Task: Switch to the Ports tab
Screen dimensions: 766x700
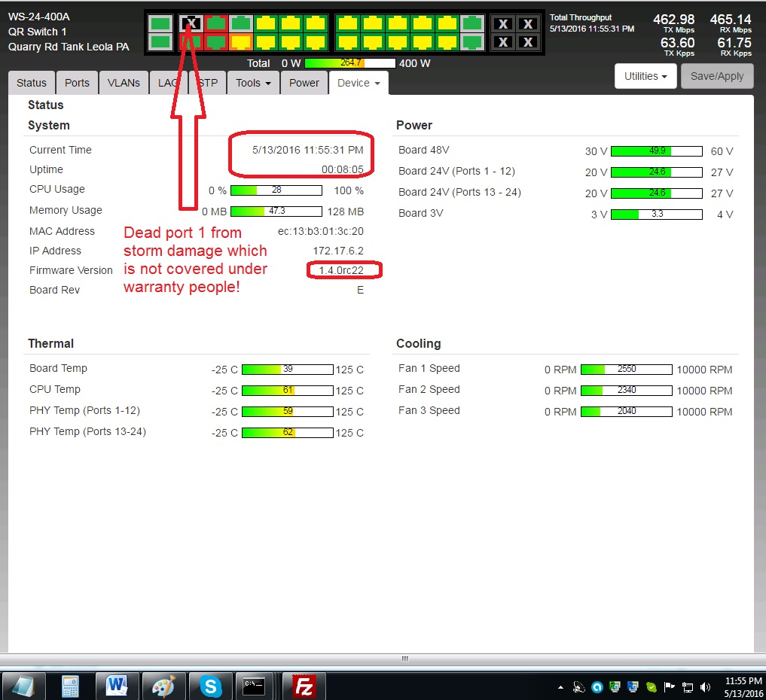Action: tap(77, 83)
